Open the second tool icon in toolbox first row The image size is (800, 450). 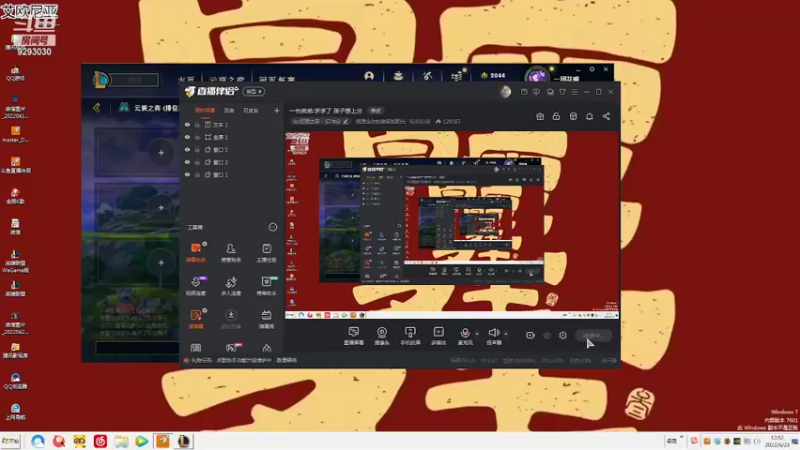231,252
